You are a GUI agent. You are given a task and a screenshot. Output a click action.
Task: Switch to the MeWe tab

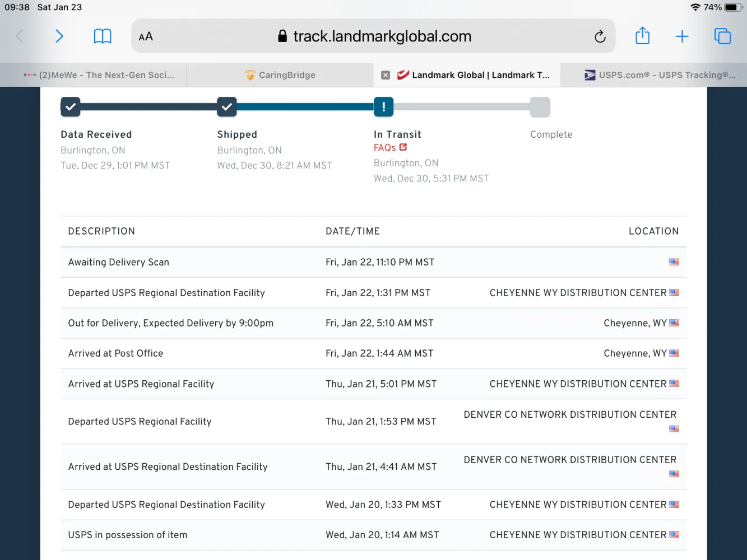[100, 75]
